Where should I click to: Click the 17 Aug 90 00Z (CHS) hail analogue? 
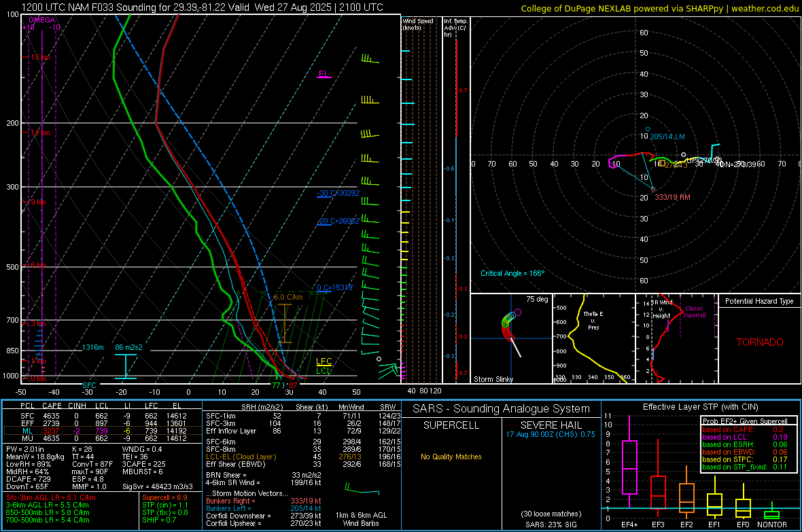pyautogui.click(x=551, y=434)
